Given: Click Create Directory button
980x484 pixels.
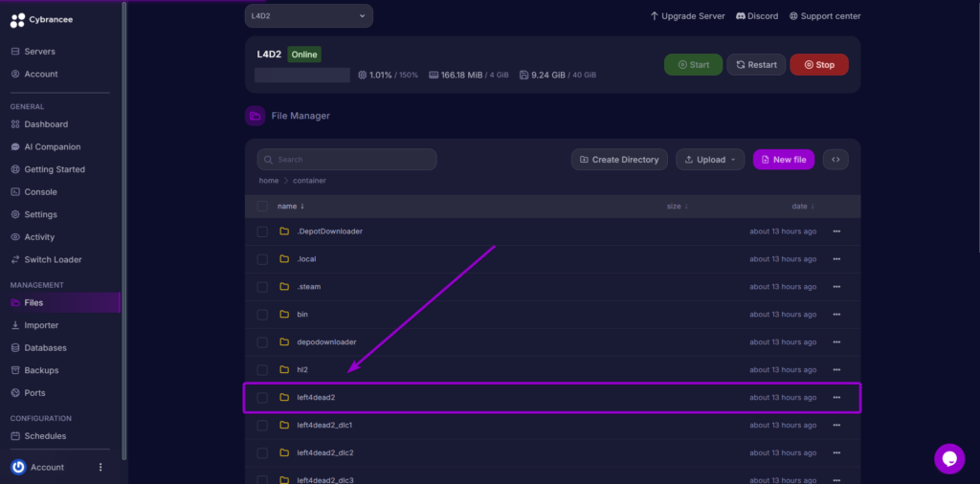Looking at the screenshot, I should (x=619, y=159).
